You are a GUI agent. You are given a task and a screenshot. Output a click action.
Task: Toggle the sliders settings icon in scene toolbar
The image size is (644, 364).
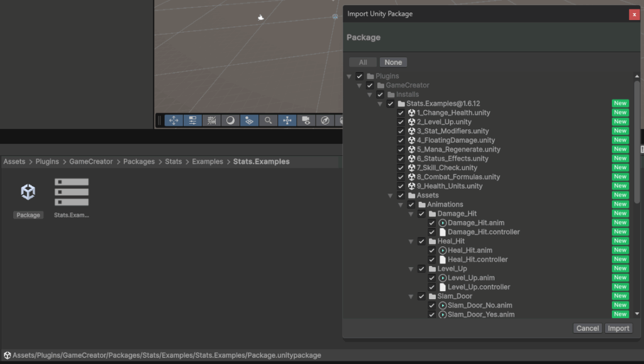(x=192, y=120)
